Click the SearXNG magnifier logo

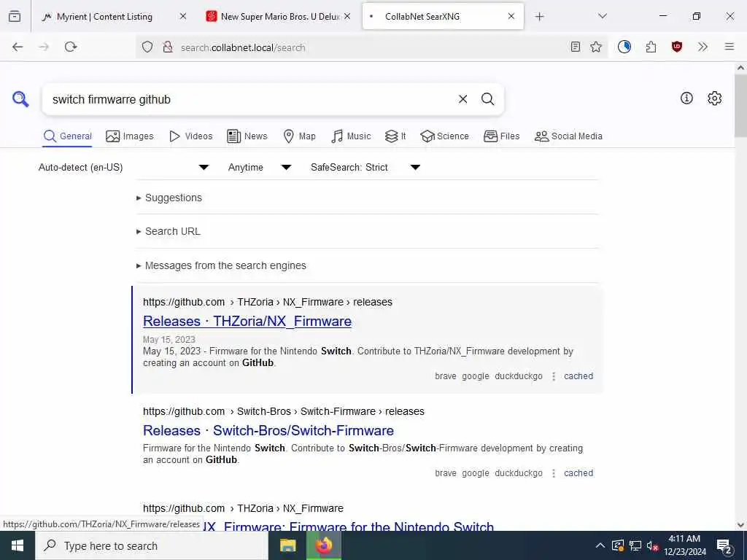(x=20, y=99)
